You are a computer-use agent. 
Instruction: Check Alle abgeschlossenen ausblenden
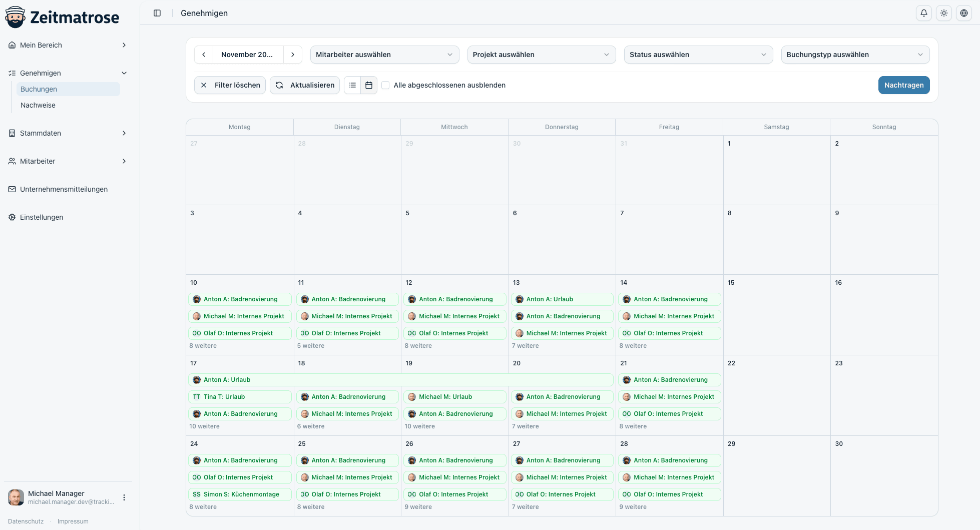pyautogui.click(x=386, y=85)
